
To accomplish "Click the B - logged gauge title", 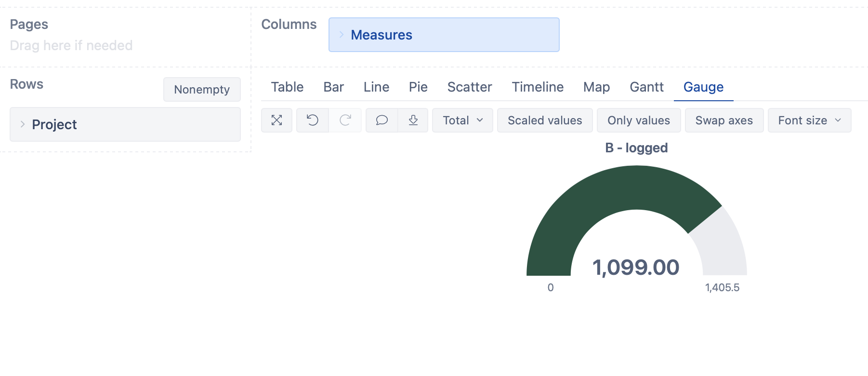I will click(x=636, y=148).
